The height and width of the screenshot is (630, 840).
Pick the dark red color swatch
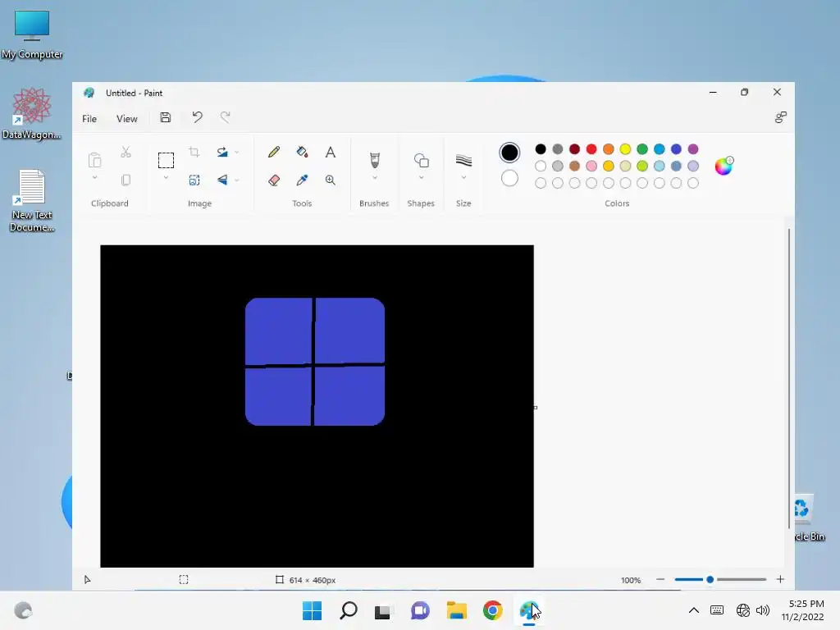pos(574,149)
